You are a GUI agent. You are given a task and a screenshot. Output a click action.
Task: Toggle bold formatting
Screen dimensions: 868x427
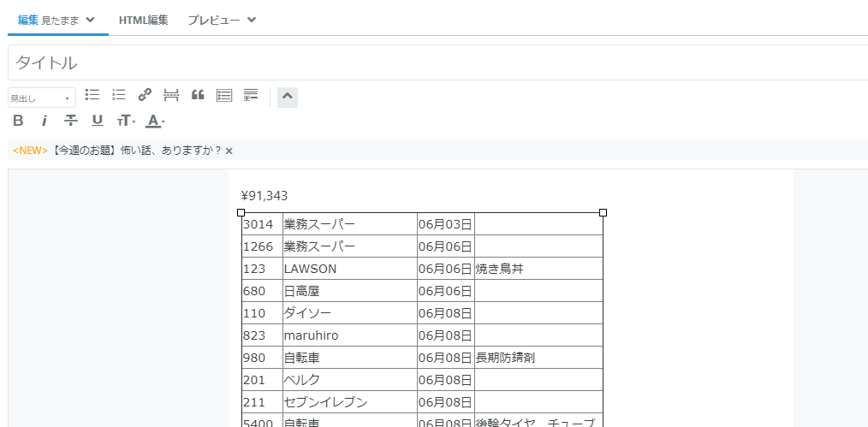pos(18,121)
